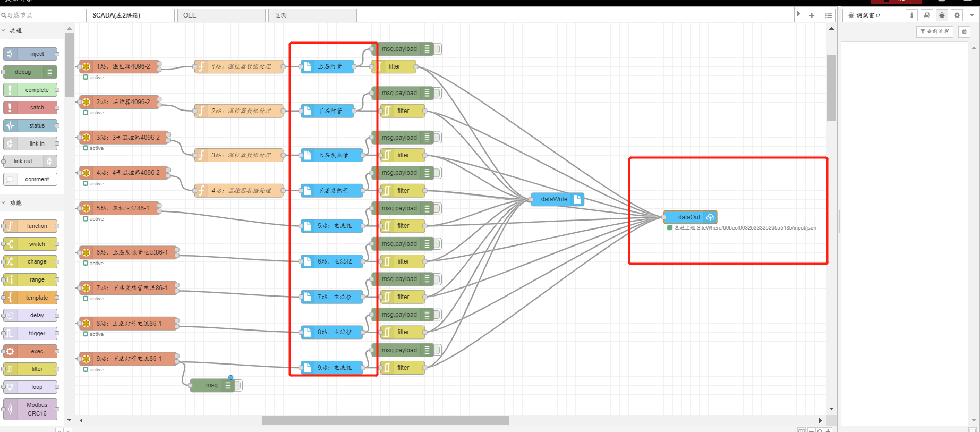Open the sidebar tab dropdown arrow
The width and height of the screenshot is (980, 432).
click(x=972, y=15)
